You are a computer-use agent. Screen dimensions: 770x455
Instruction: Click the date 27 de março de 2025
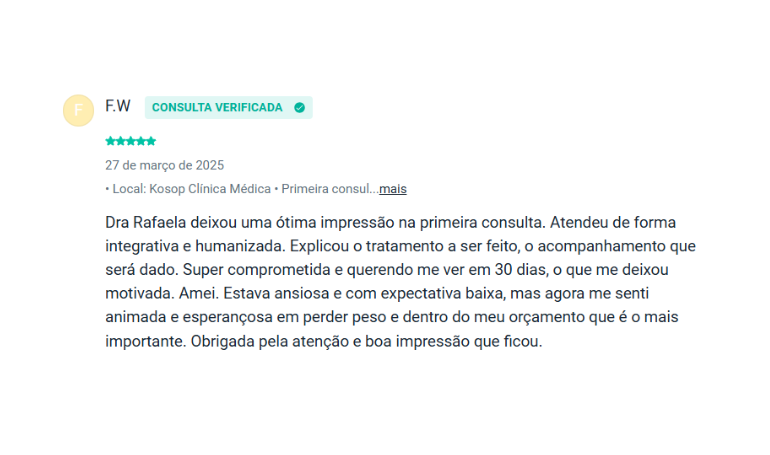[x=165, y=165]
